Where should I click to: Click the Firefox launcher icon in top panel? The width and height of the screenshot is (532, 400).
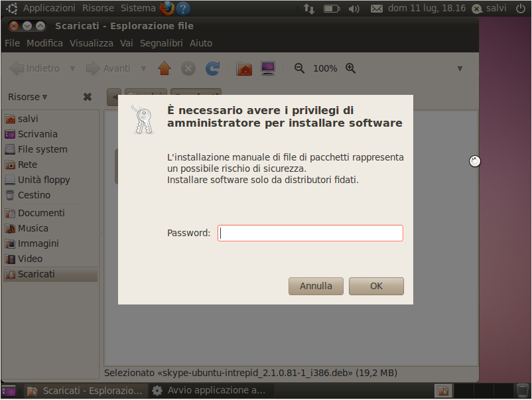tap(167, 9)
